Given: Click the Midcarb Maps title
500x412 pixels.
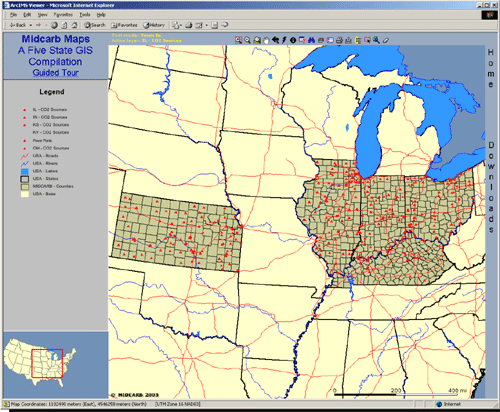Looking at the screenshot, I should point(56,39).
